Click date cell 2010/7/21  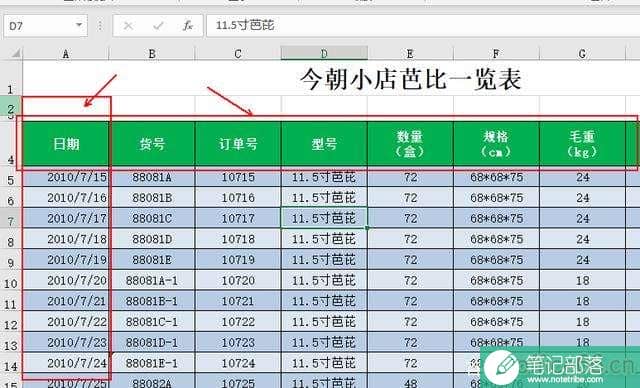point(66,301)
